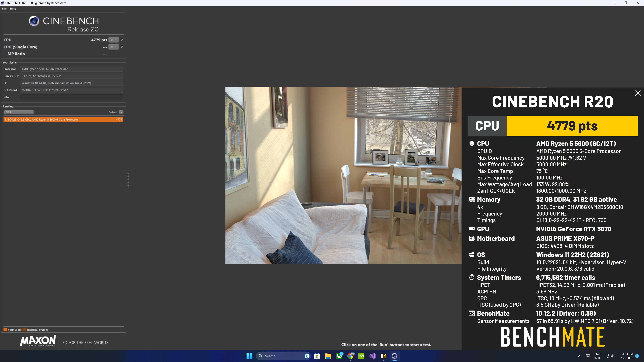Open Microsoft Store from taskbar
Image resolution: width=644 pixels, height=362 pixels.
point(317,356)
